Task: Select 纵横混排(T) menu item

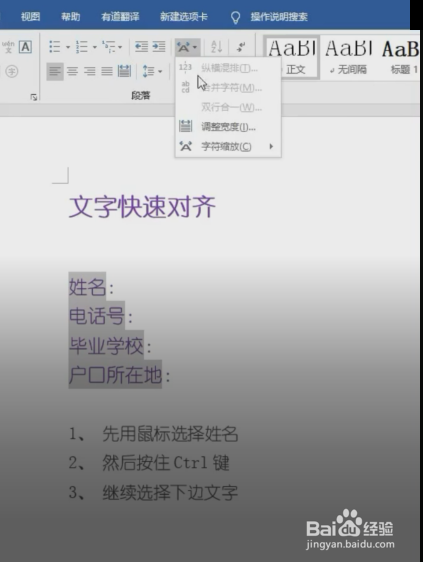Action: [x=228, y=68]
